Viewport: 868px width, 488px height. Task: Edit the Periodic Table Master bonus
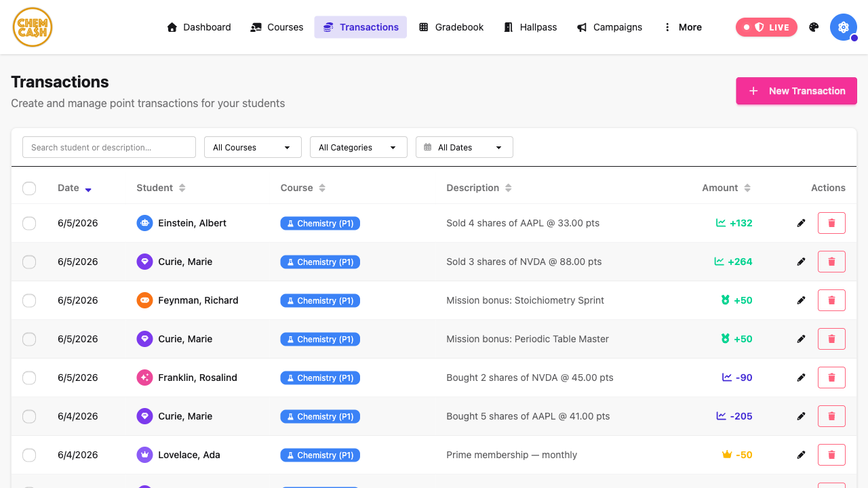pyautogui.click(x=802, y=339)
